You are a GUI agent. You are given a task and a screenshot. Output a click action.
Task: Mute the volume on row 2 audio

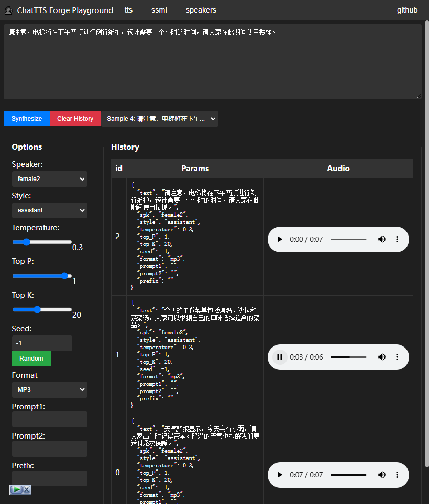tap(382, 239)
